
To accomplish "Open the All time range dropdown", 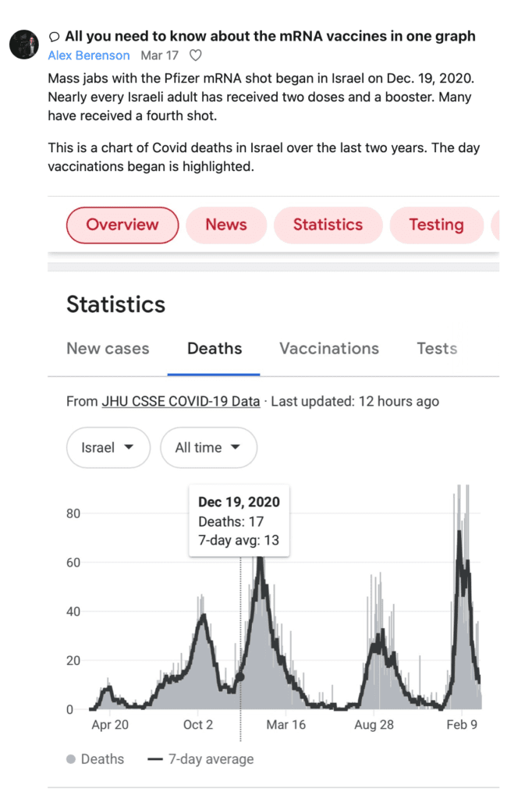I will tap(208, 447).
